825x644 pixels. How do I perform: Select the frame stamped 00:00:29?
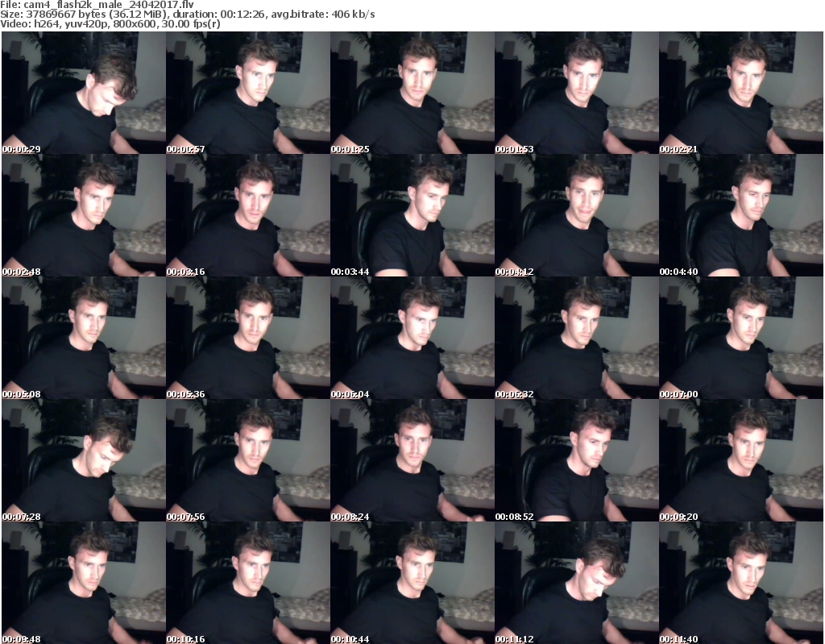coord(84,93)
